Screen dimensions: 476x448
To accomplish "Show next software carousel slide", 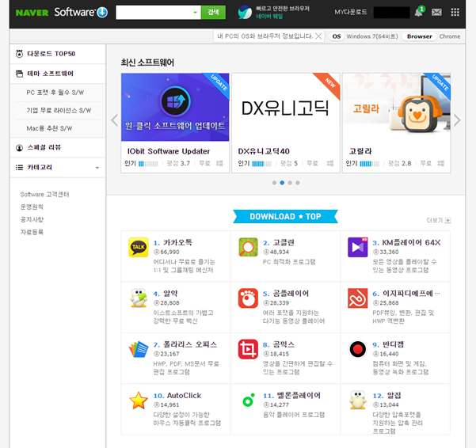I will tap(457, 120).
